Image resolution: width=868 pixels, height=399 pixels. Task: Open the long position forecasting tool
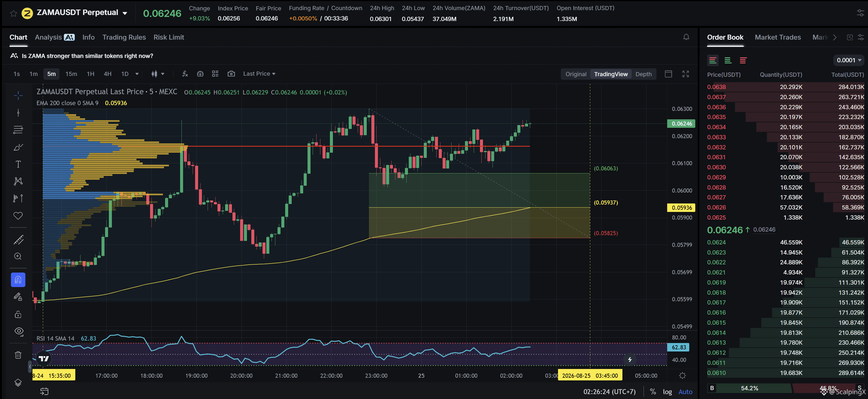click(18, 198)
